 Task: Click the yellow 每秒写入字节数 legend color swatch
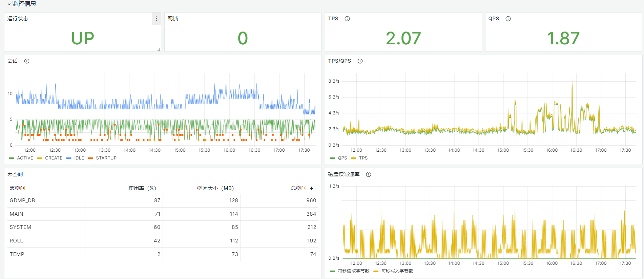click(x=376, y=271)
